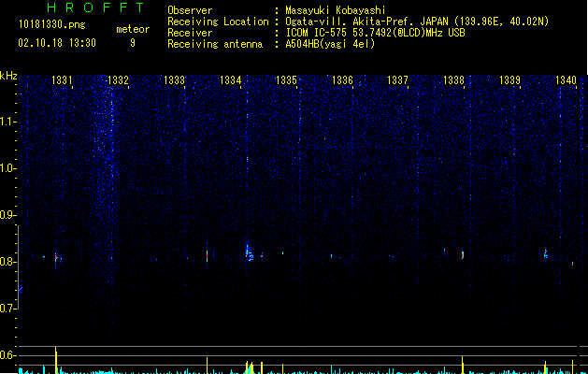This screenshot has height=374, width=588.
Task: Click time marker 1335
Action: tap(286, 79)
